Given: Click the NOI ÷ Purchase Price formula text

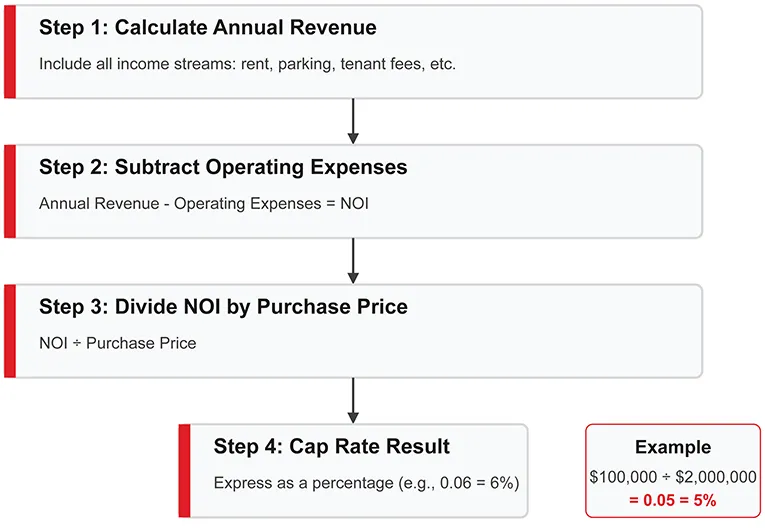Looking at the screenshot, I should [x=118, y=343].
